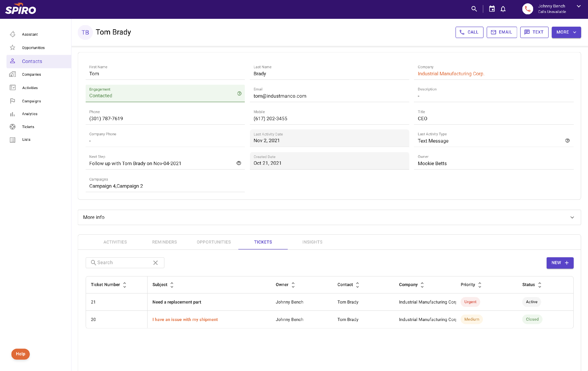Click the Assistant icon in the sidebar
588x371 pixels.
(13, 34)
